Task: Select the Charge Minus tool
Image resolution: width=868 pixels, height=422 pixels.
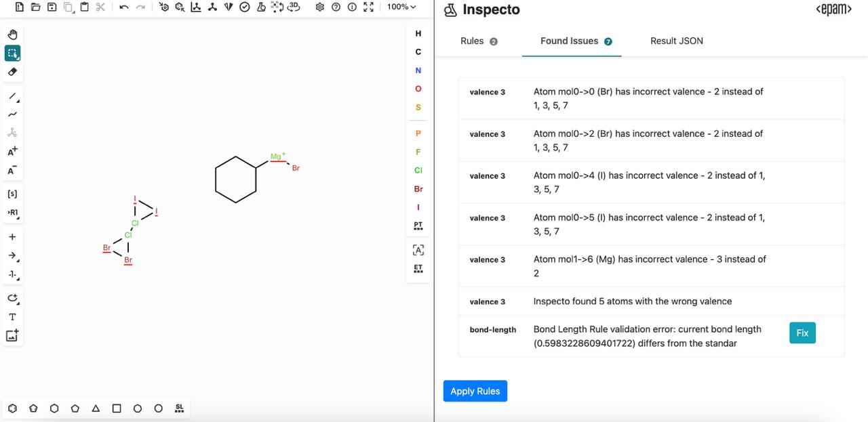Action: 12,169
